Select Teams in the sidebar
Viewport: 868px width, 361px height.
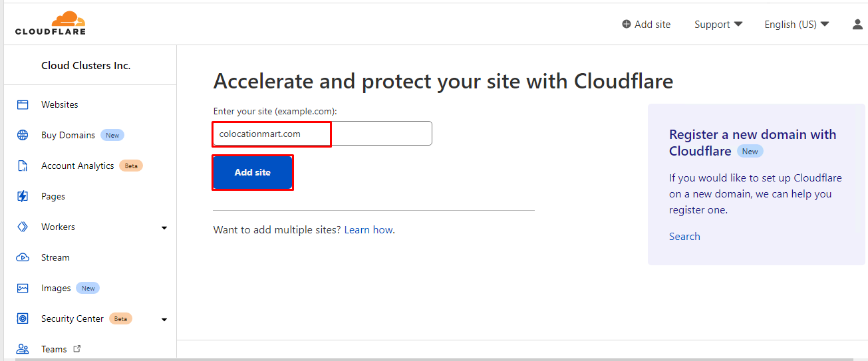coord(54,349)
